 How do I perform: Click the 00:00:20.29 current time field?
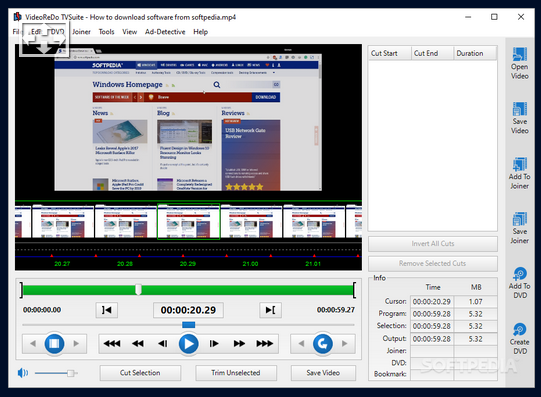tap(188, 310)
